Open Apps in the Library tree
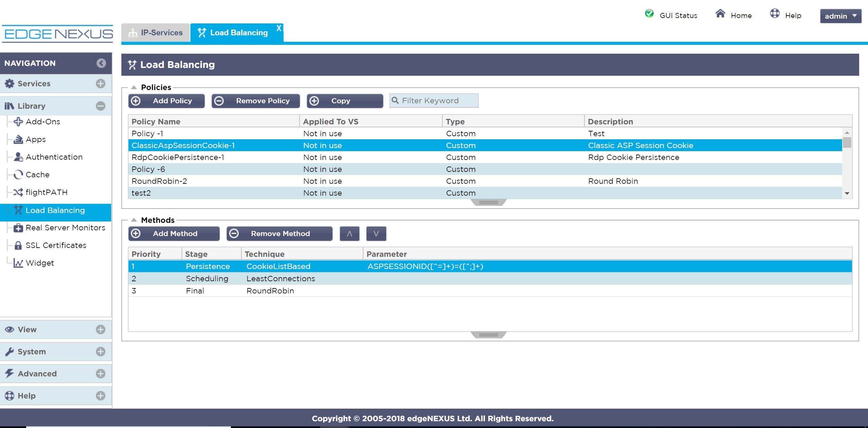Image resolution: width=868 pixels, height=428 pixels. pos(36,139)
